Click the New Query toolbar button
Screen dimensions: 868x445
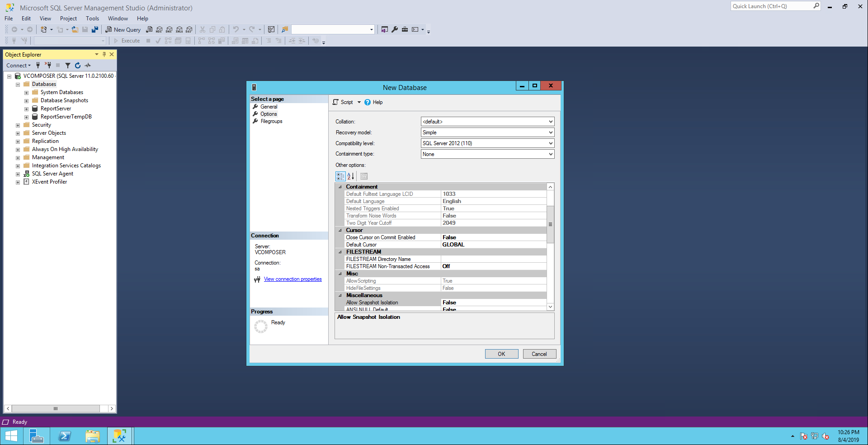[x=123, y=29]
